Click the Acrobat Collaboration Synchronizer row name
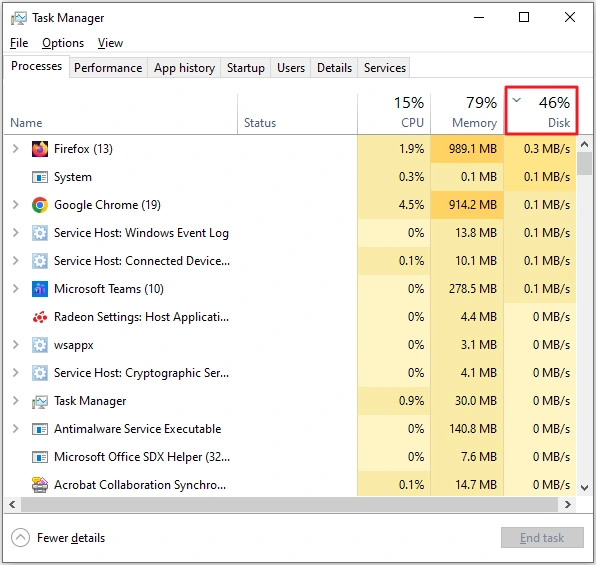This screenshot has height=565, width=596. click(140, 485)
